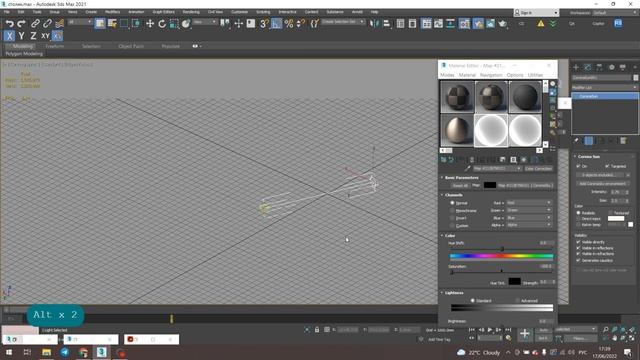
Task: Open the Hierarchy tab in command panel
Action: (x=599, y=67)
